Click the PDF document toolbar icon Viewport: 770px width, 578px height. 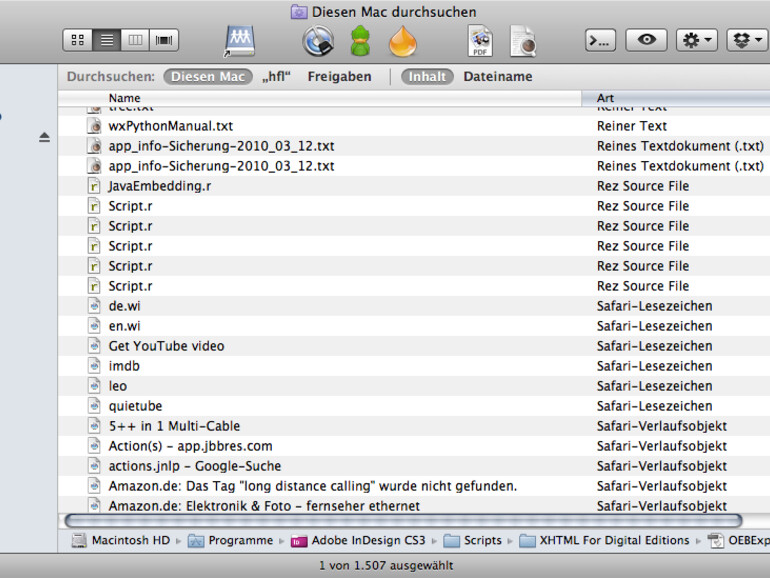pos(480,41)
